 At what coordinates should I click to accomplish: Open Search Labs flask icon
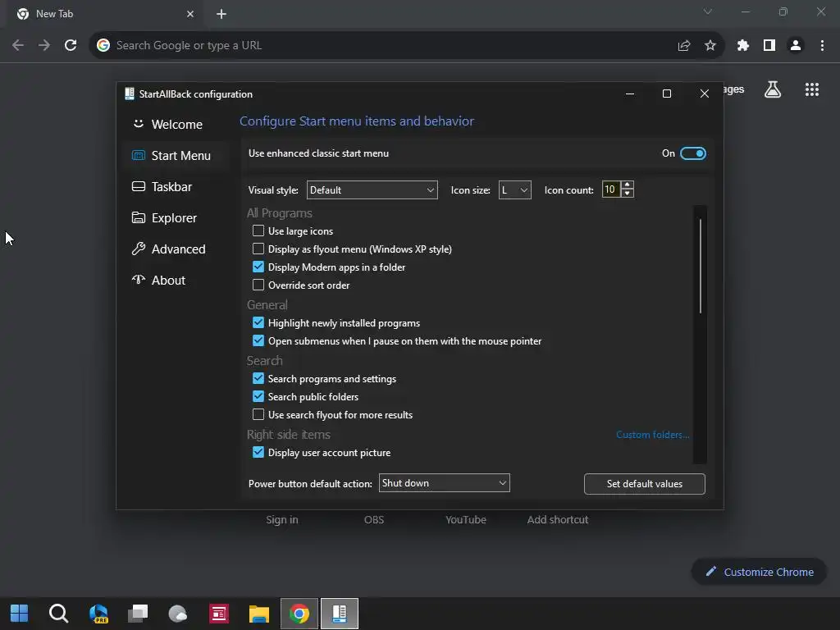click(x=773, y=89)
